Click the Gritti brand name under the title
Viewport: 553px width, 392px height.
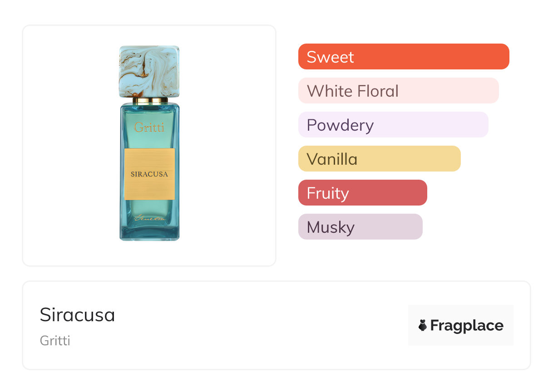point(55,340)
